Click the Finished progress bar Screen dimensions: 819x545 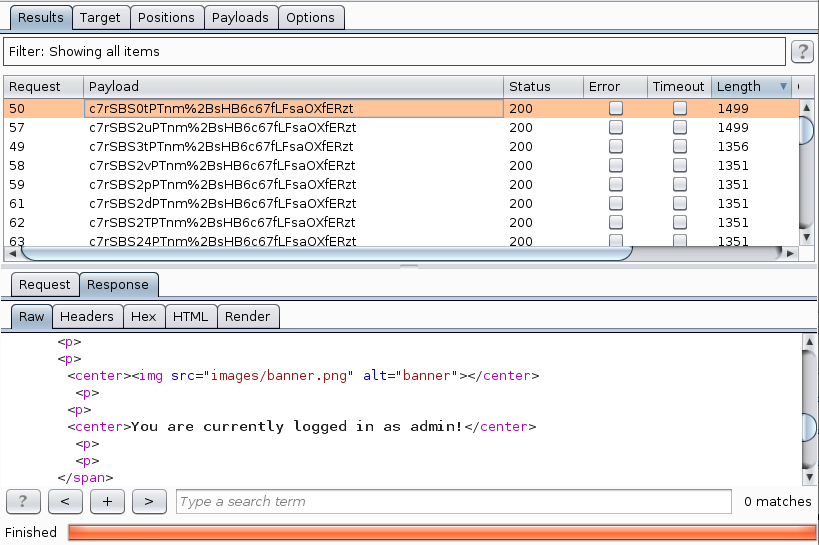click(x=442, y=532)
